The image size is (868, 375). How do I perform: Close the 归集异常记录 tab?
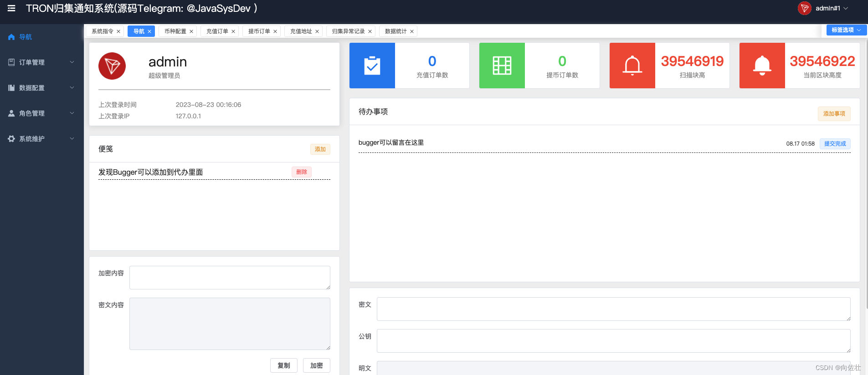pyautogui.click(x=370, y=31)
